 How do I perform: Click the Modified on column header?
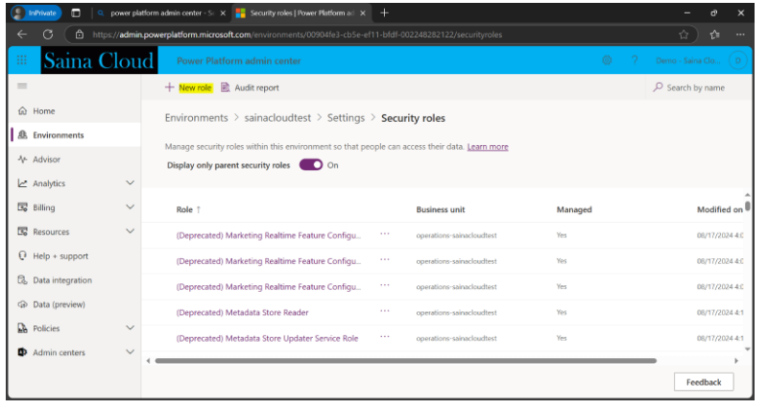720,210
